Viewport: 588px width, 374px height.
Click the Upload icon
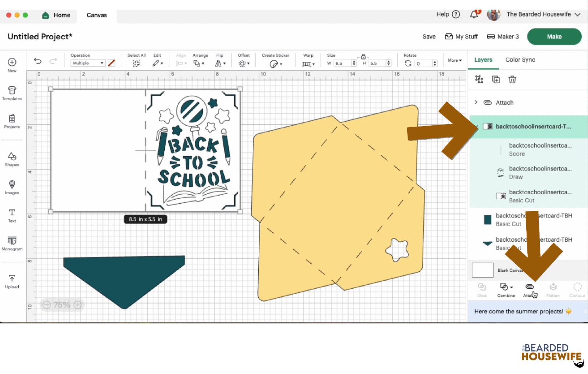click(x=12, y=281)
